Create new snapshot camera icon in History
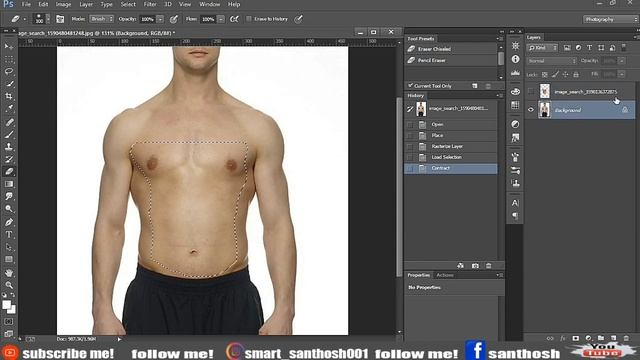 click(x=475, y=266)
